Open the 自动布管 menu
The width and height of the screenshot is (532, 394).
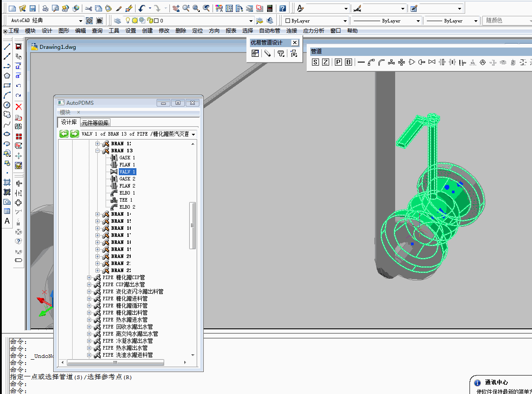tap(270, 31)
